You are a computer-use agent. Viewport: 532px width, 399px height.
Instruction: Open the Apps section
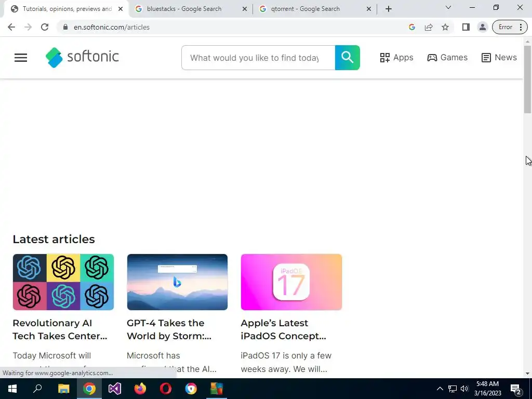point(396,57)
